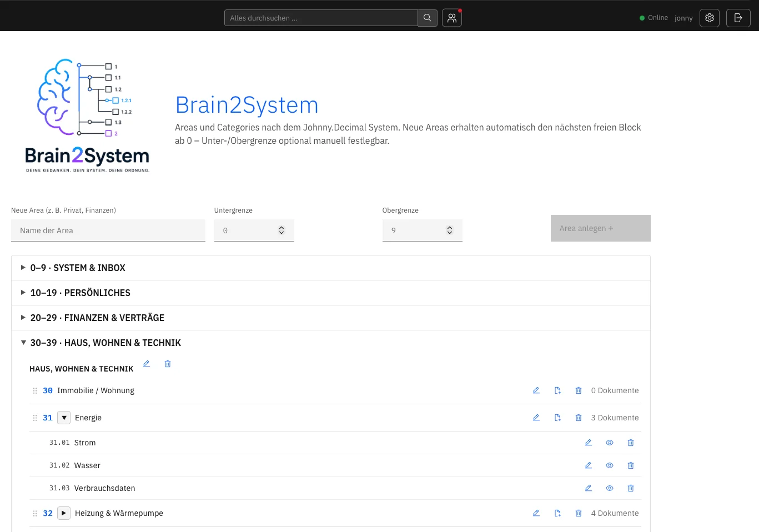Click into the Untergrenze field

tap(254, 230)
